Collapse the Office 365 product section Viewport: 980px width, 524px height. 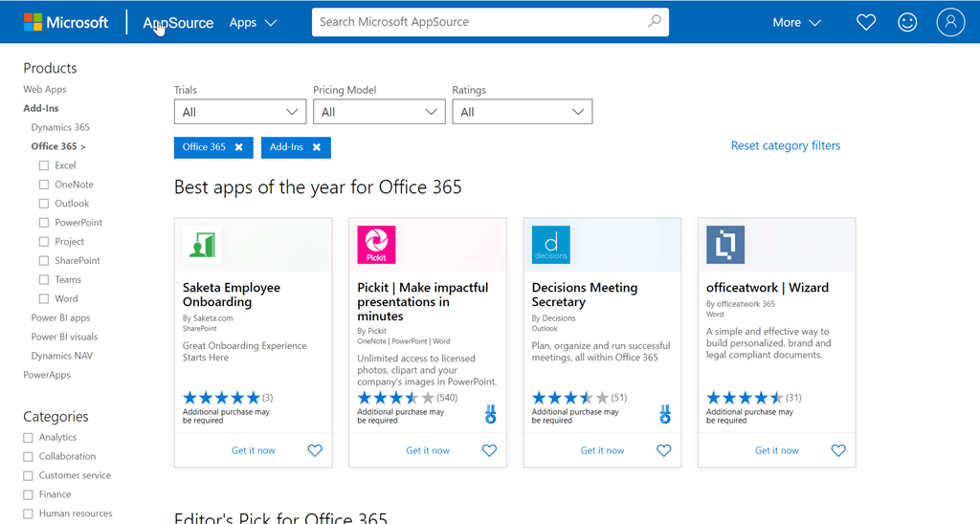tap(58, 146)
